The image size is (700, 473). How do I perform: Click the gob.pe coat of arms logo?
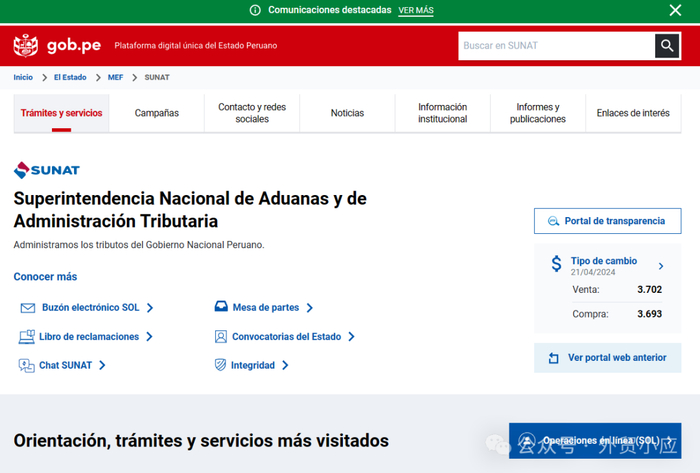pyautogui.click(x=25, y=46)
